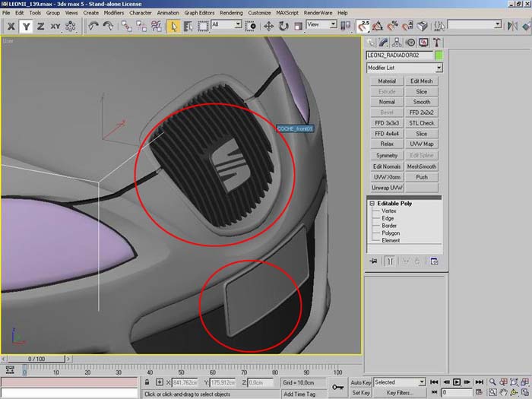Open the Rendering menu
This screenshot has width=532, height=399.
230,13
